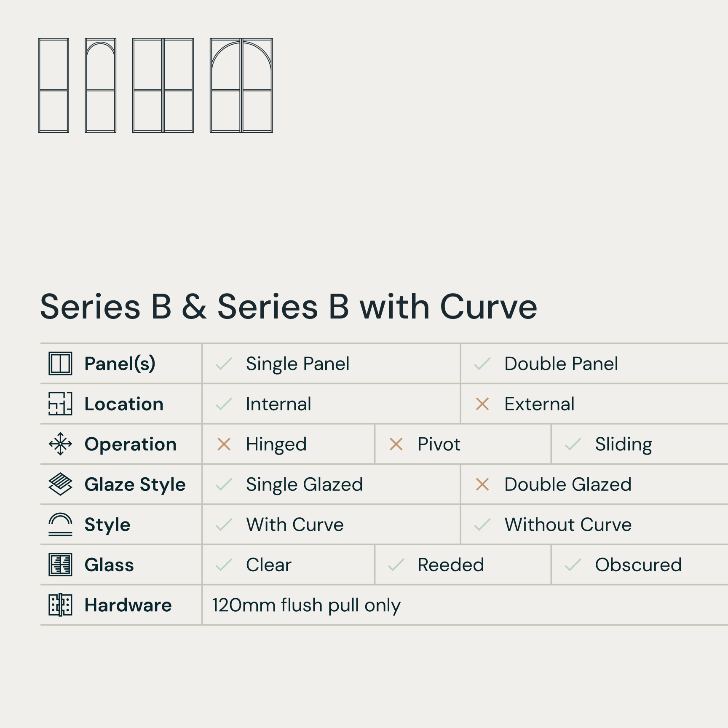Click the Panel(s) row icon
Screen dimensions: 728x728
[x=60, y=363]
